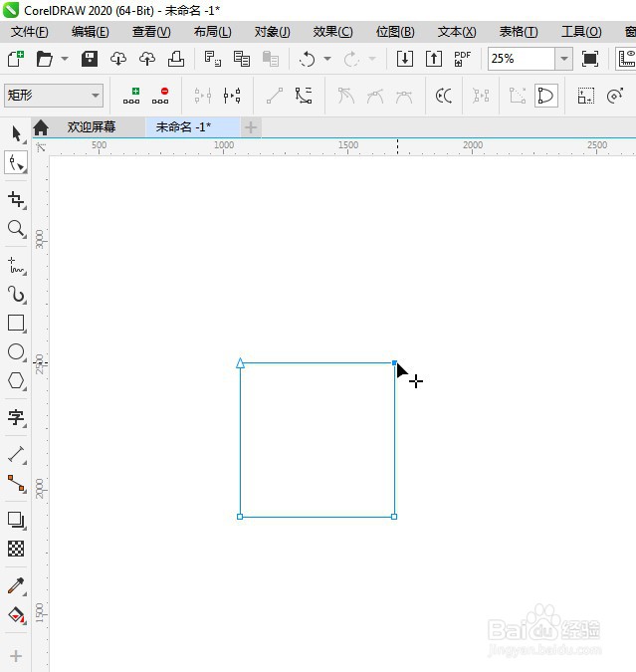Create a new document
Screen dimensions: 636x672
[16, 59]
